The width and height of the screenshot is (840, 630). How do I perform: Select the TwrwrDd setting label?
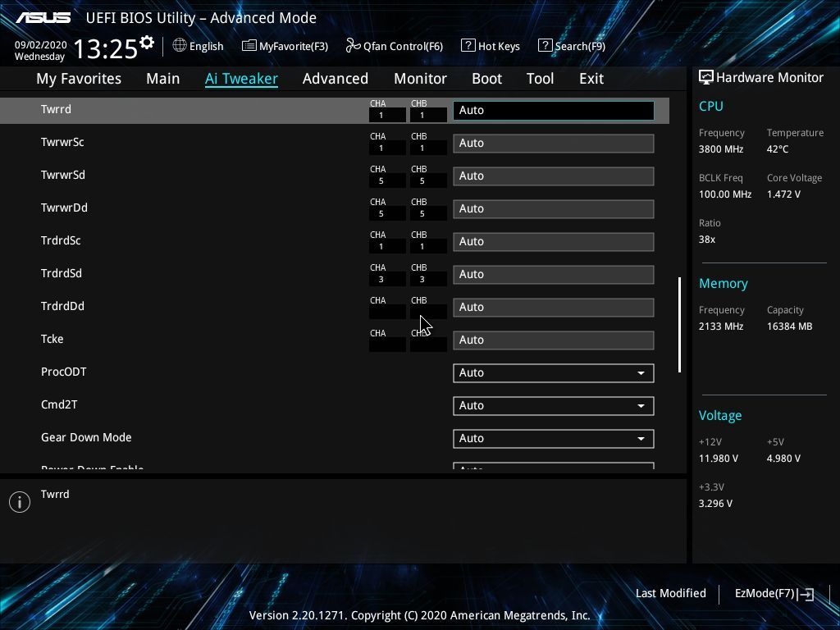point(64,208)
